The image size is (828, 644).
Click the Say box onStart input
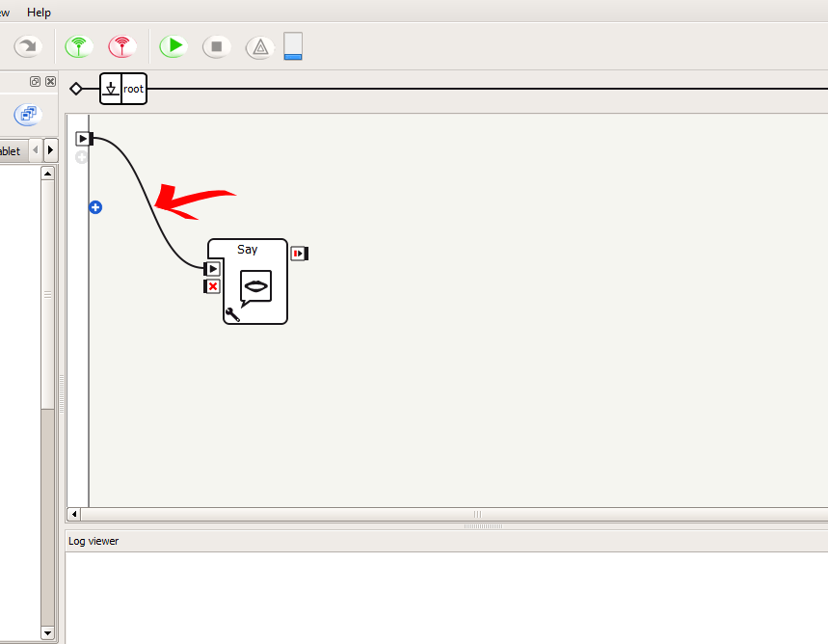tap(213, 269)
